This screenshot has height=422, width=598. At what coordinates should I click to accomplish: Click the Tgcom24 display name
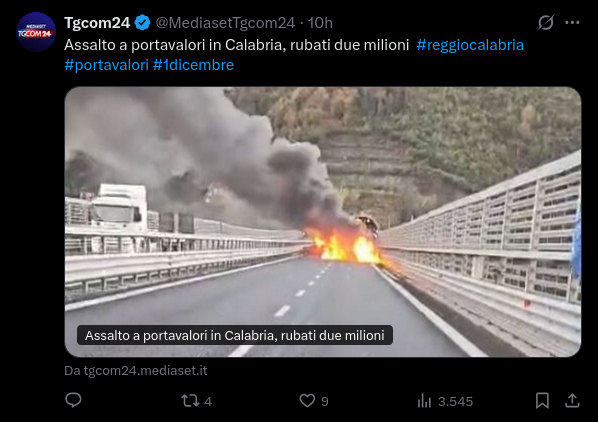97,23
